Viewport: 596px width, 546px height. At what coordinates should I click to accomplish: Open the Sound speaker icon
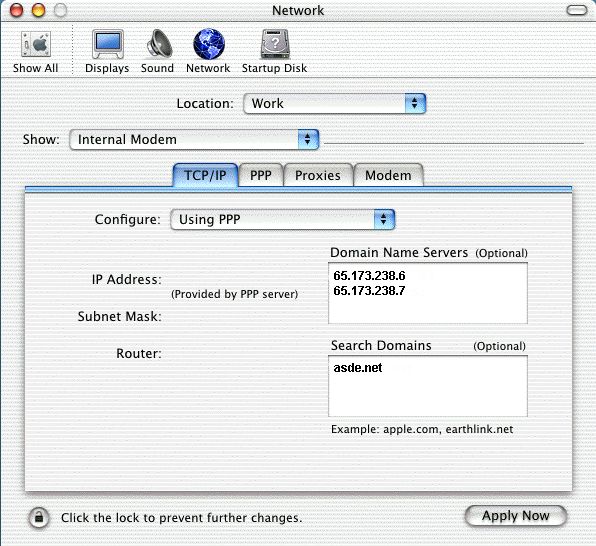[x=159, y=44]
